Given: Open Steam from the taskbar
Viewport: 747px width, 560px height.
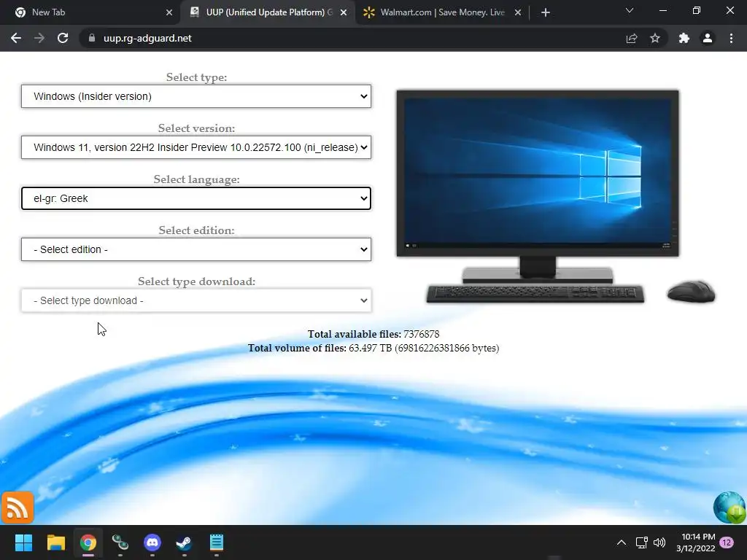Looking at the screenshot, I should coord(185,542).
